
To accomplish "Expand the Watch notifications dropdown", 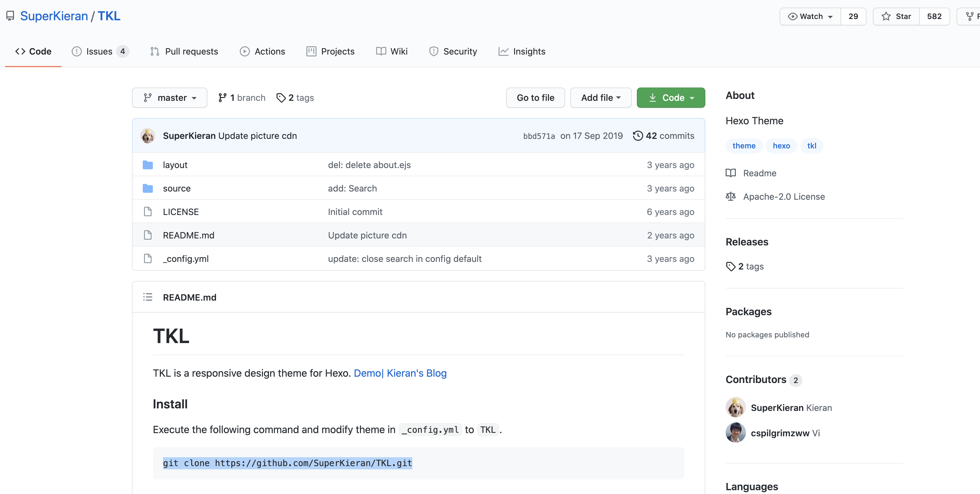I will [810, 16].
